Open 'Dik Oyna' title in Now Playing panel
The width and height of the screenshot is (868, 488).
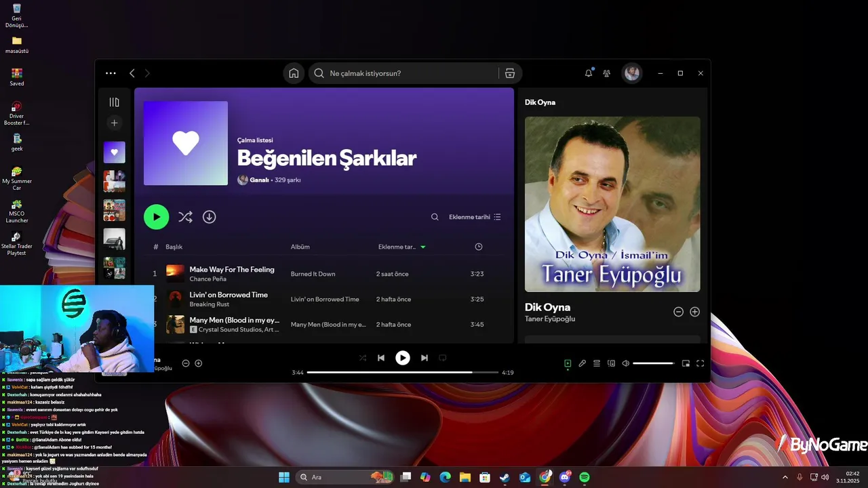547,307
